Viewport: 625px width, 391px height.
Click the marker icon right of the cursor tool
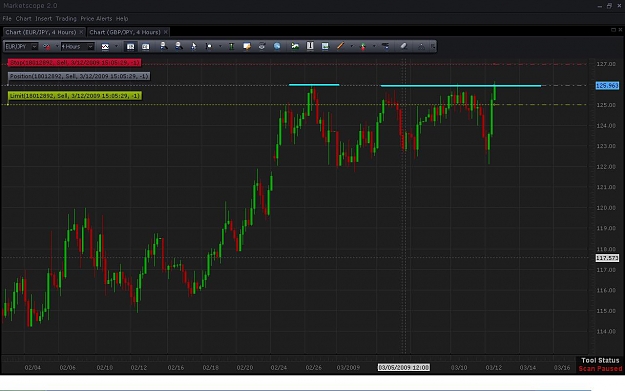click(208, 47)
